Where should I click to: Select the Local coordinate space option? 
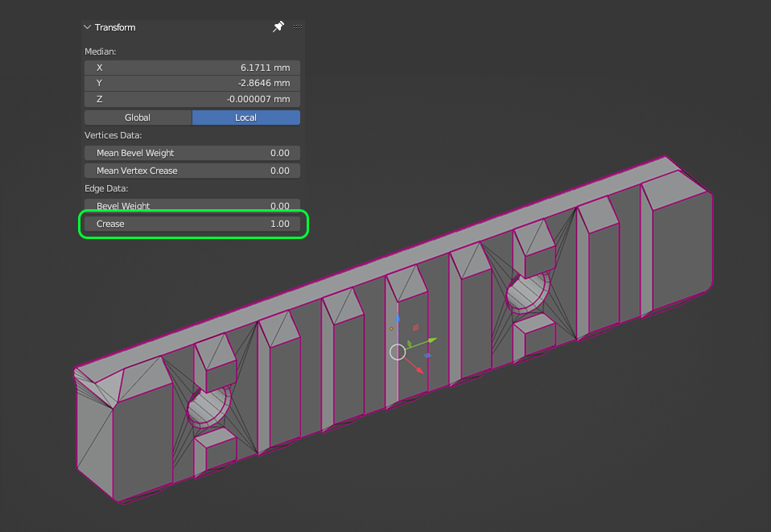pos(245,118)
